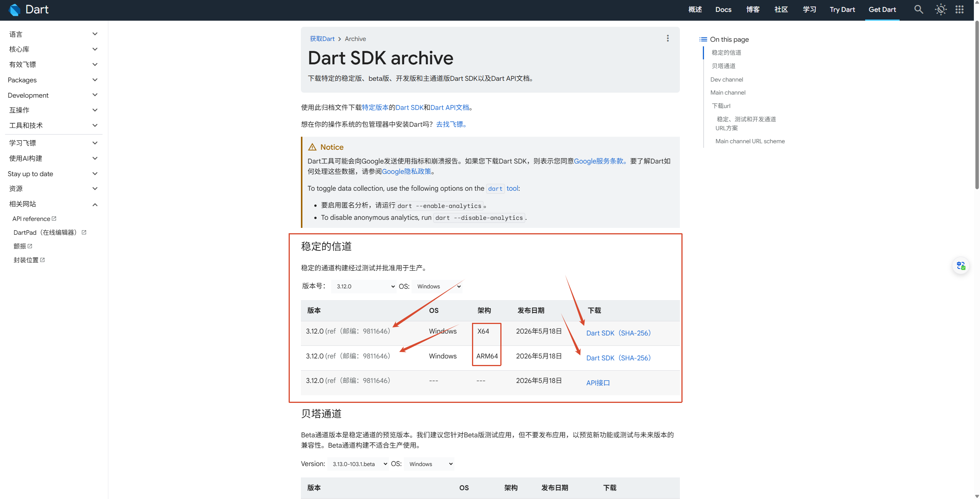The image size is (980, 499).
Task: Open the site search magnifier icon
Action: click(x=919, y=10)
